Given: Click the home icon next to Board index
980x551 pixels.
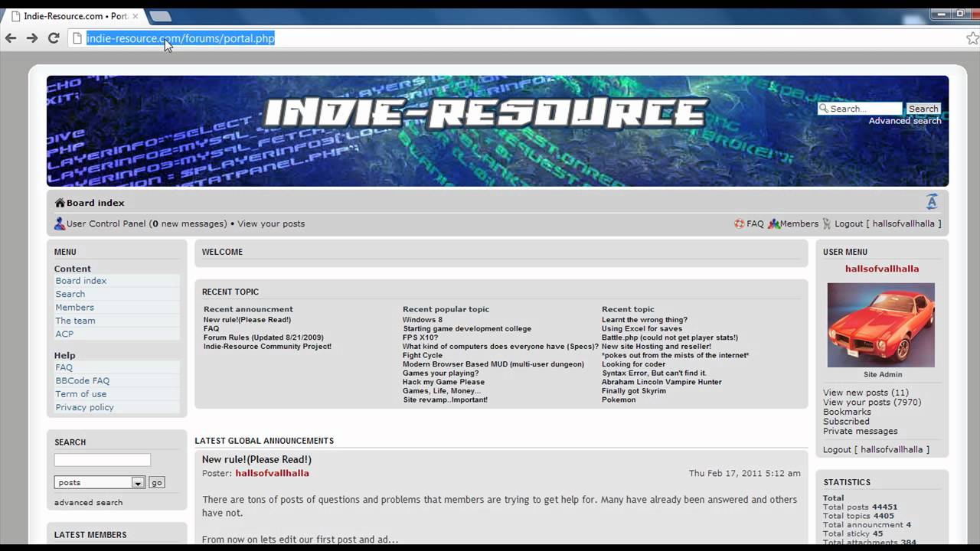Looking at the screenshot, I should click(60, 203).
